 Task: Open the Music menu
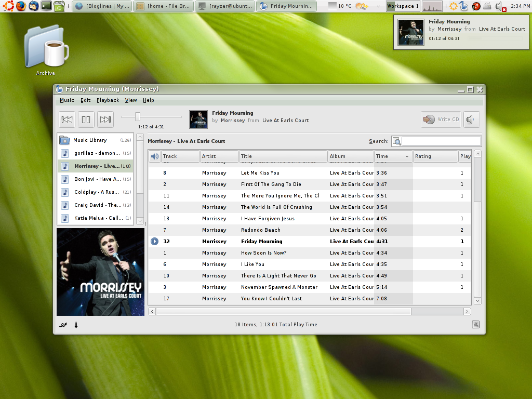tap(67, 100)
